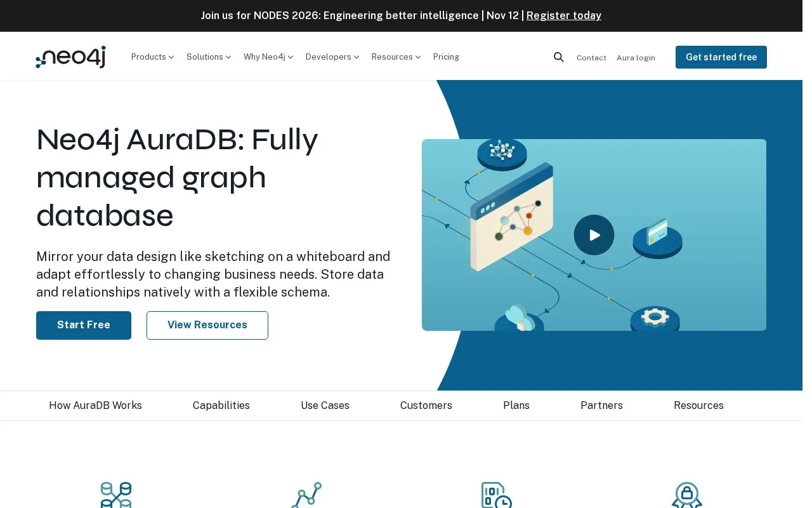View the Plans tab
The image size is (812, 508).
click(x=516, y=406)
